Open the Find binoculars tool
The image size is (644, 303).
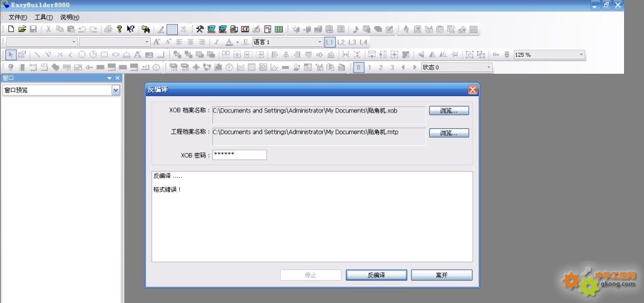tap(145, 29)
